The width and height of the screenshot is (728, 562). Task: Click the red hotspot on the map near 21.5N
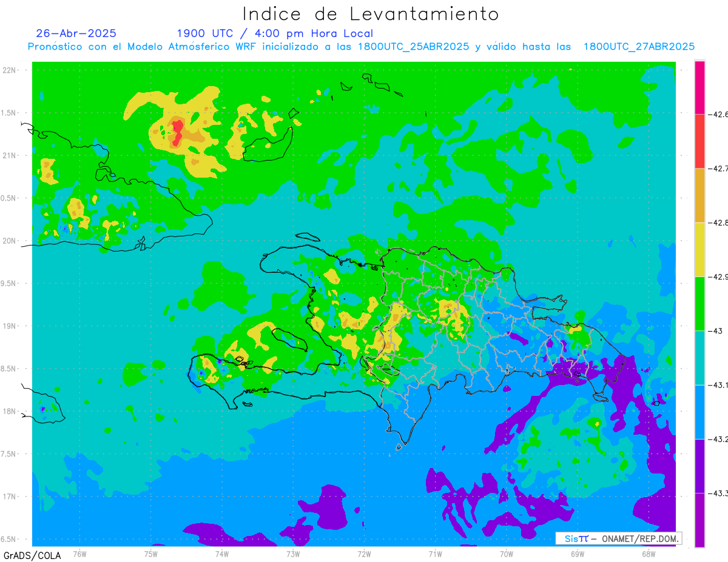[x=177, y=133]
